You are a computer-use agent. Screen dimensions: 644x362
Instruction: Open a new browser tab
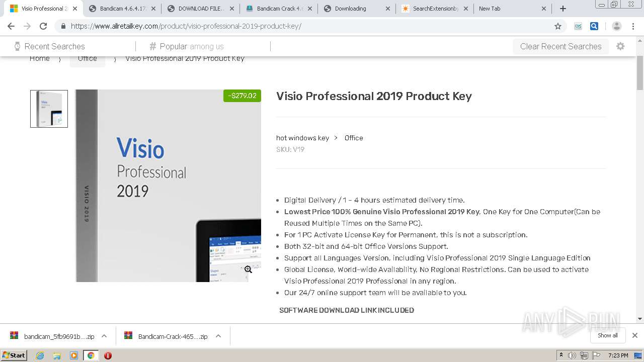tap(563, 9)
